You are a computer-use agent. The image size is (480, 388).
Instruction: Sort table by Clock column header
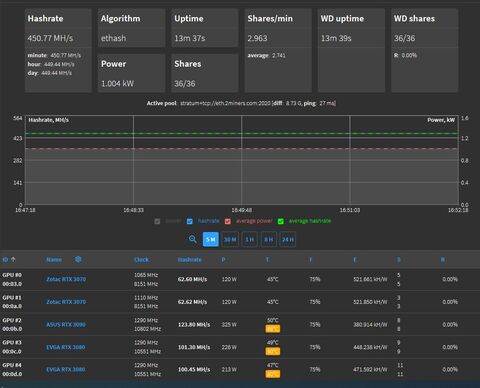click(x=141, y=260)
